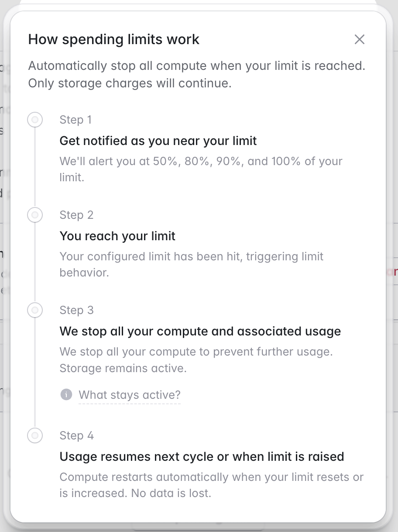Select the "Step 3" label text

pyautogui.click(x=77, y=310)
